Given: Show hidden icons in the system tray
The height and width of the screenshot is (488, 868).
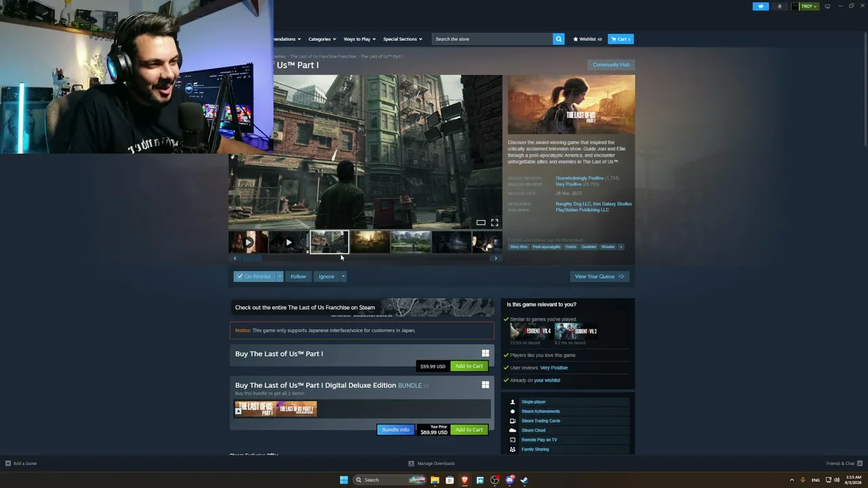Looking at the screenshot, I should [791, 480].
